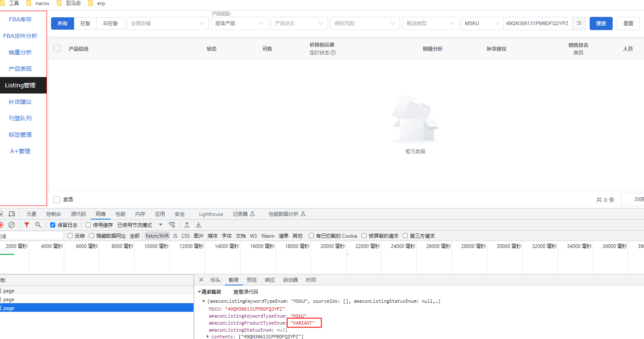Close the request details panel
Screen dimensions: 644x339
[x=201, y=280]
